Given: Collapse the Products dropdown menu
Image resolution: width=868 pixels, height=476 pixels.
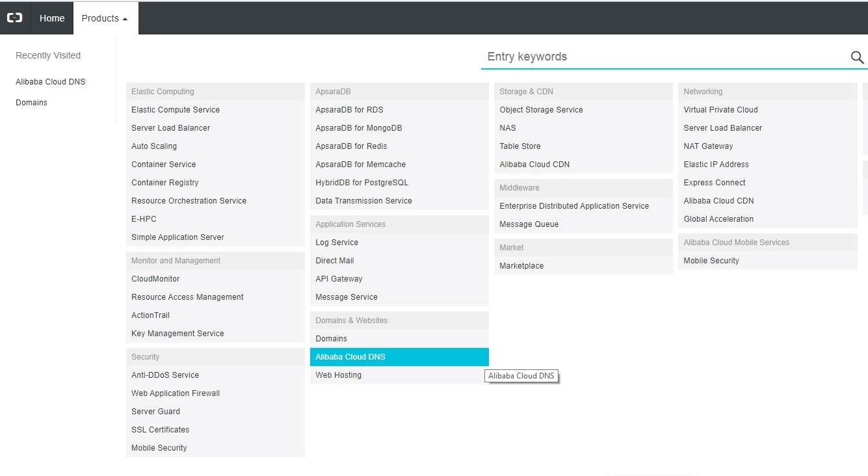Looking at the screenshot, I should pyautogui.click(x=105, y=18).
